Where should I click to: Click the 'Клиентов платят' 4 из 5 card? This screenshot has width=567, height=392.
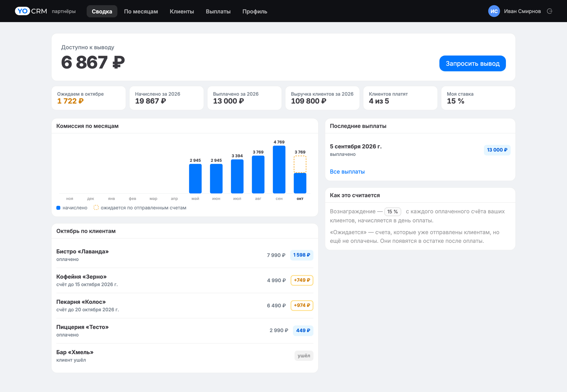click(x=400, y=98)
